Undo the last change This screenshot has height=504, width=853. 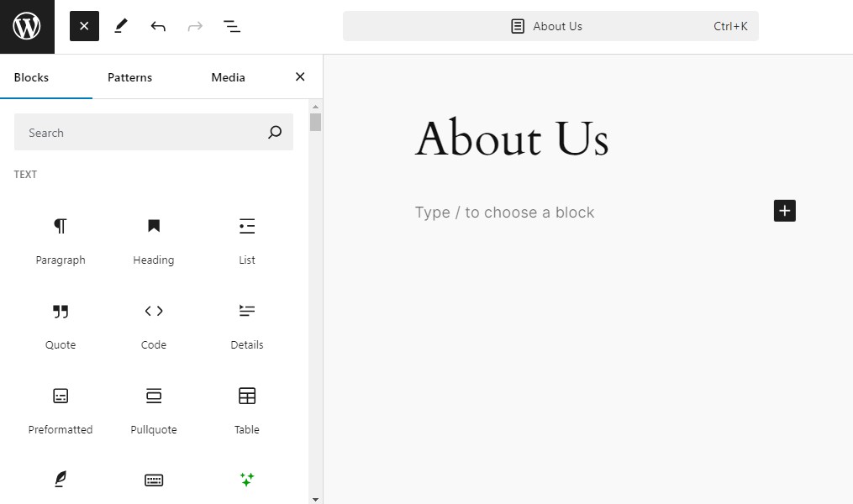point(158,26)
